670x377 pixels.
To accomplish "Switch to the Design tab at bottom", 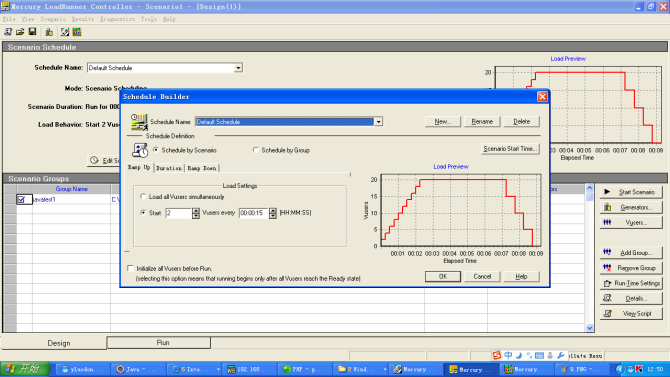I will tap(54, 343).
